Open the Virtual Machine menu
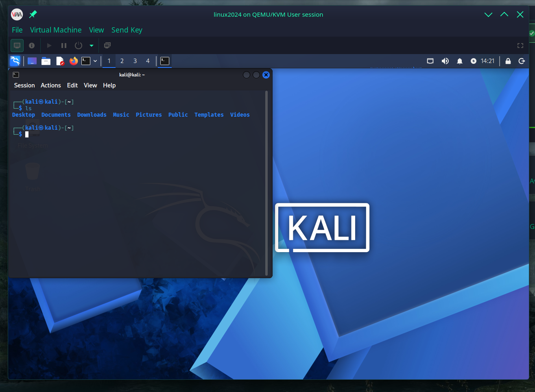The width and height of the screenshot is (535, 392). tap(56, 30)
